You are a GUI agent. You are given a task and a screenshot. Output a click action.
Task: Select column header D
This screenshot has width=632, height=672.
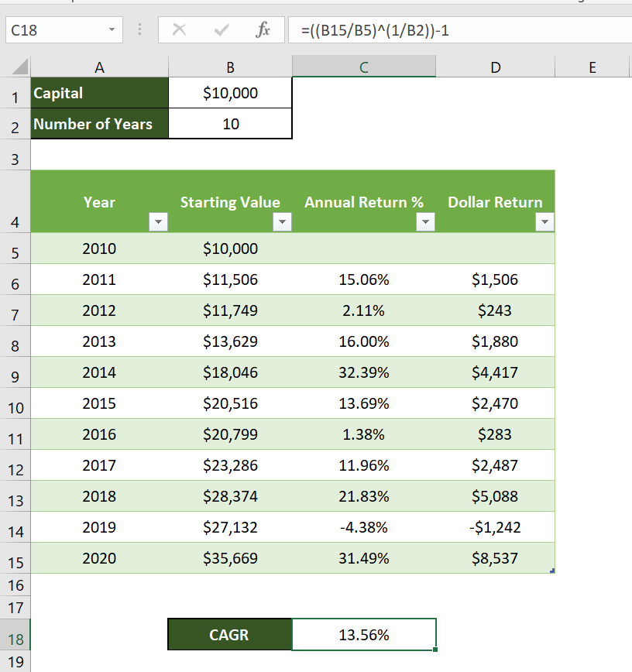coord(495,67)
